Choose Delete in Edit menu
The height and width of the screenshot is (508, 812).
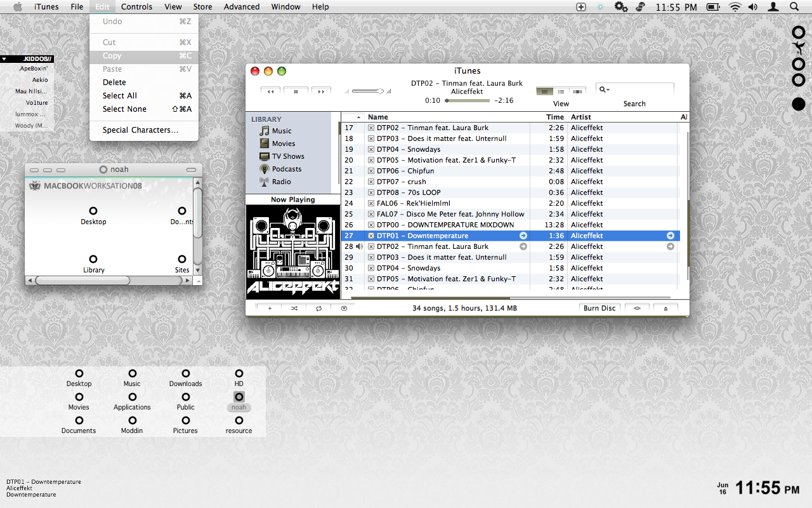coord(144,83)
